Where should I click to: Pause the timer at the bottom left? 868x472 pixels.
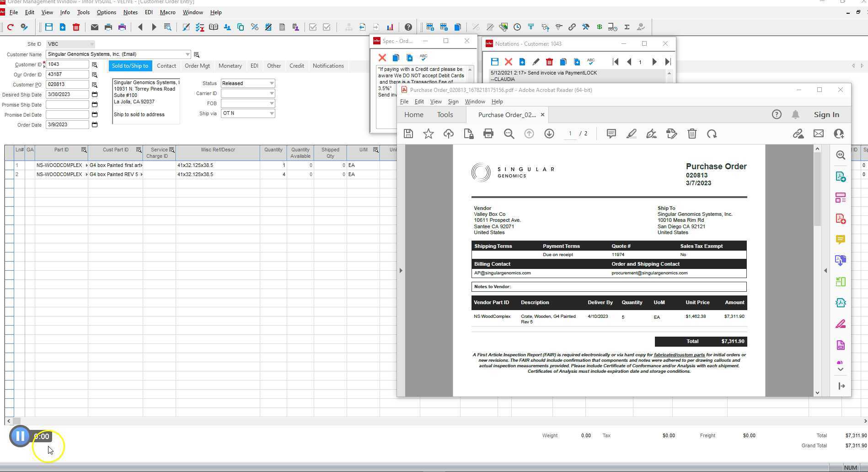[20, 436]
